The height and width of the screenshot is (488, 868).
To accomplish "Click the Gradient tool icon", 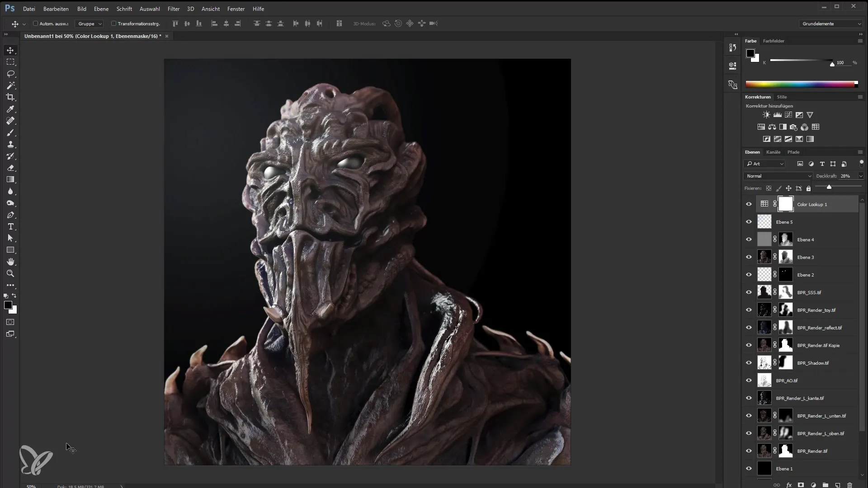I will pyautogui.click(x=10, y=179).
